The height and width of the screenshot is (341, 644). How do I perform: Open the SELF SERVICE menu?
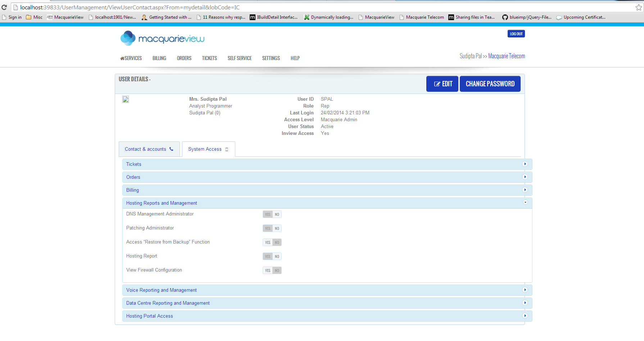240,58
